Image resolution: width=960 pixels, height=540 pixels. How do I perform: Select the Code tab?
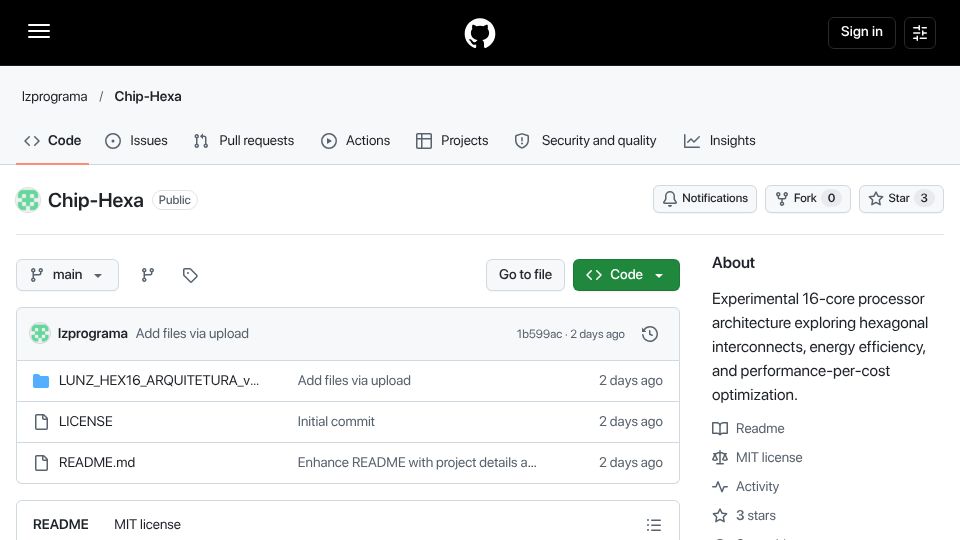click(53, 141)
